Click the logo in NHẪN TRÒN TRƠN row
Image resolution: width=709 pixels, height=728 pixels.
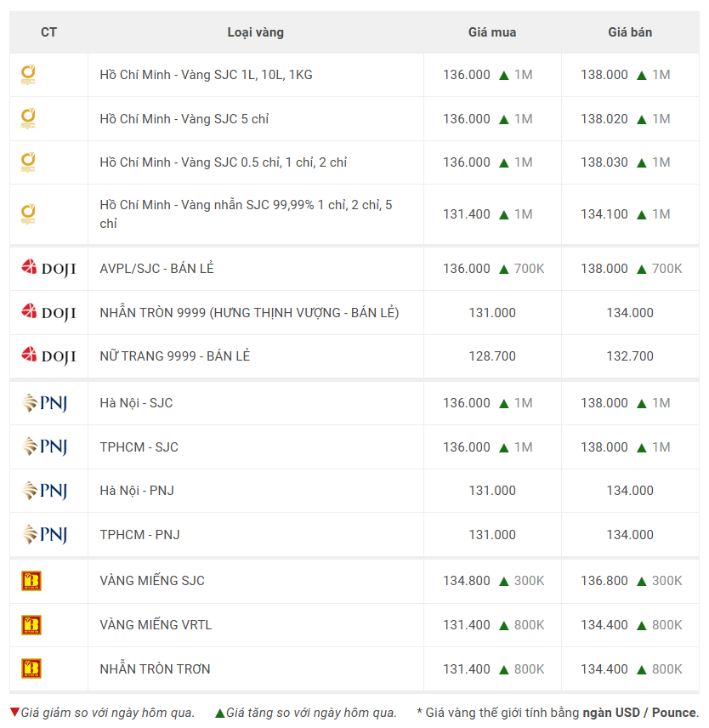[x=31, y=669]
